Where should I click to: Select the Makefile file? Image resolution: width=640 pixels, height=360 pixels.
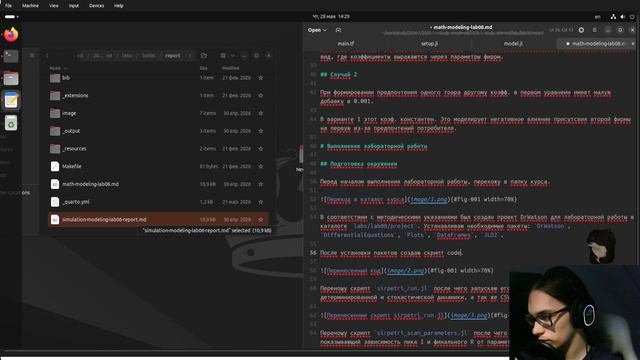pyautogui.click(x=158, y=167)
